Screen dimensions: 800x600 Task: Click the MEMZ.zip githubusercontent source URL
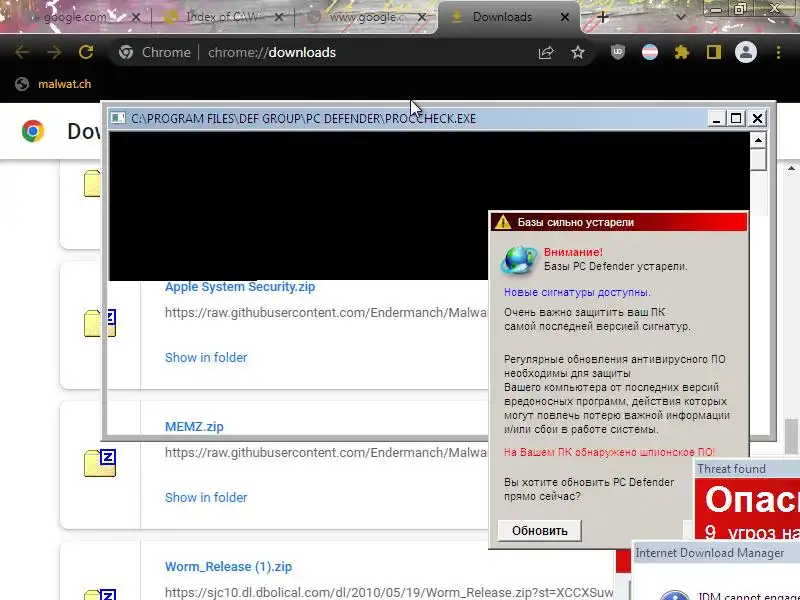click(x=326, y=453)
